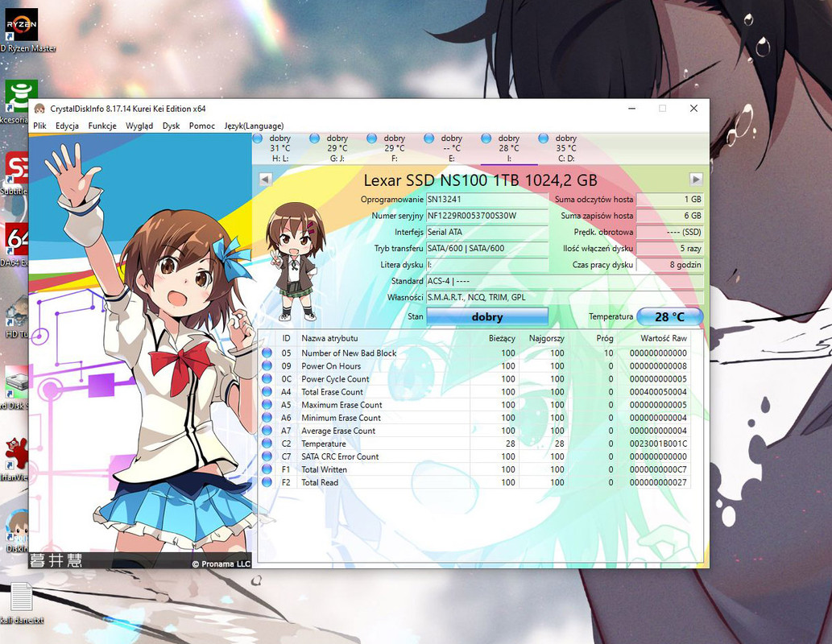This screenshot has height=644, width=832.
Task: Click status orb for Average Erase Count
Action: tap(267, 431)
